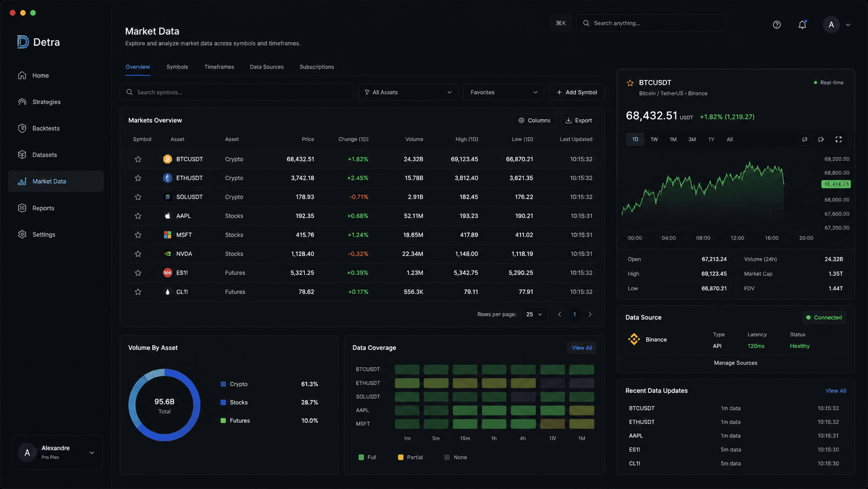The height and width of the screenshot is (489, 868).
Task: Click the chart pop-out icon
Action: [821, 139]
